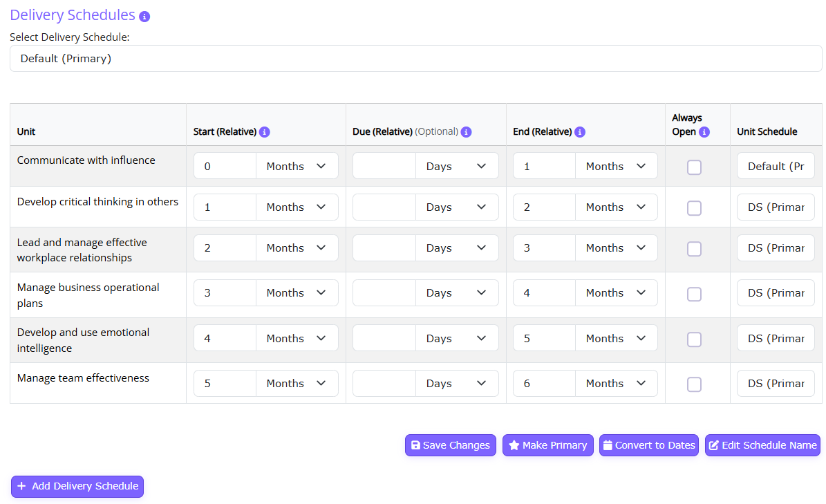Click the info icon next to Delivery Schedules

[x=144, y=17]
